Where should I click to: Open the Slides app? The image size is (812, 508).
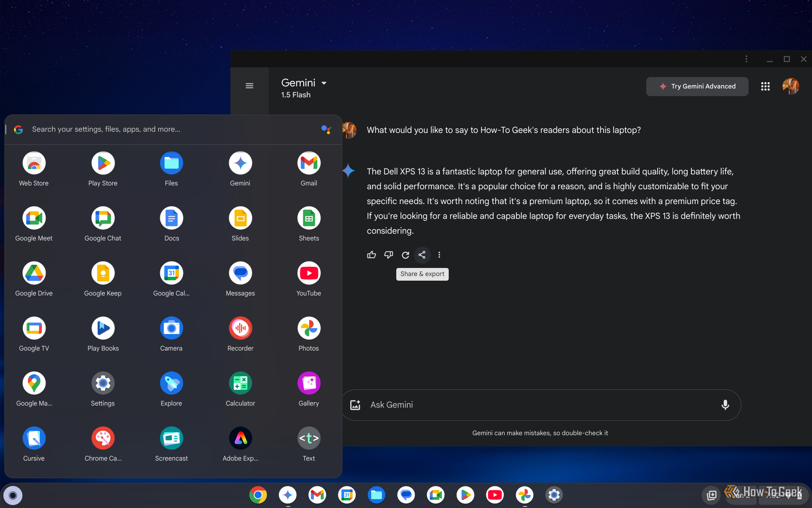pos(240,218)
